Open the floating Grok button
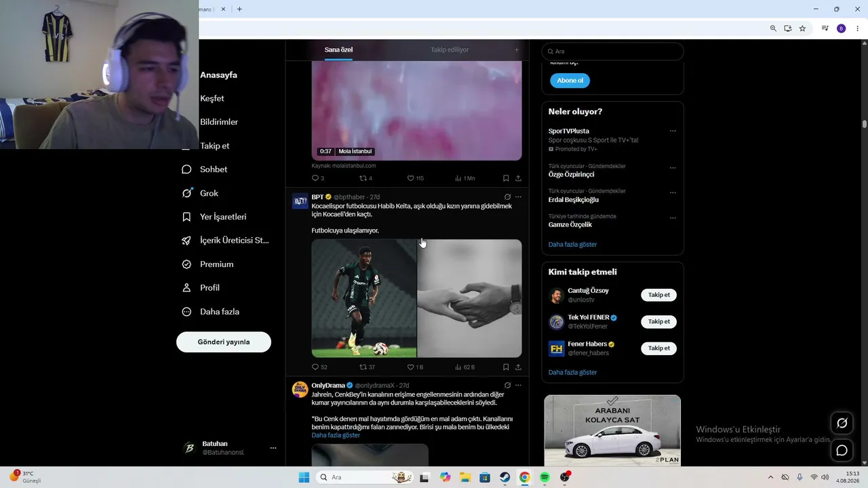This screenshot has height=488, width=868. (x=842, y=423)
